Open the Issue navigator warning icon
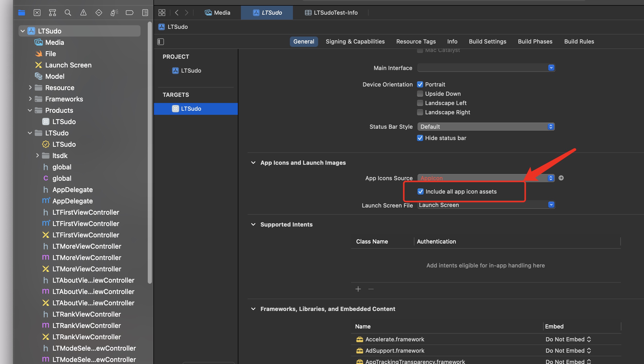The width and height of the screenshot is (644, 364). 83,13
